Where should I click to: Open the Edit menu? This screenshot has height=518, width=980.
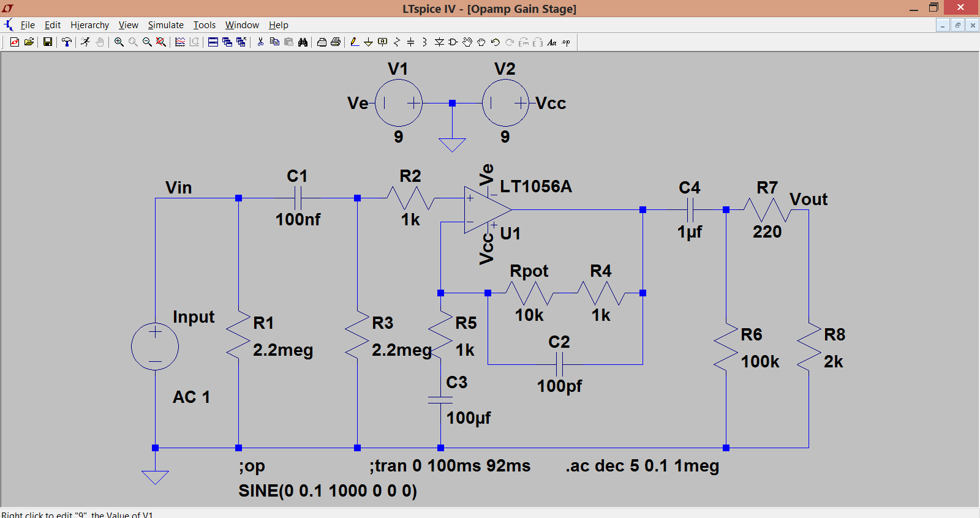(53, 24)
